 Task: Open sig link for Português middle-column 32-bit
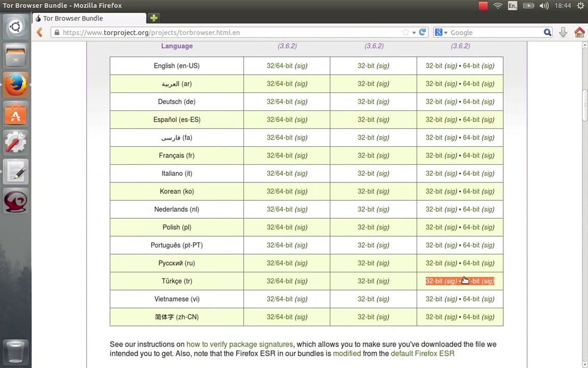tap(383, 245)
